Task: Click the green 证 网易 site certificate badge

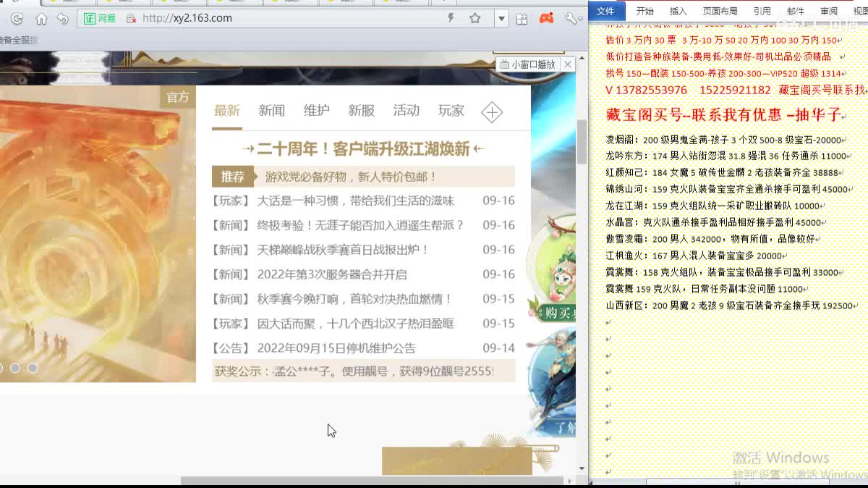Action: tap(100, 18)
